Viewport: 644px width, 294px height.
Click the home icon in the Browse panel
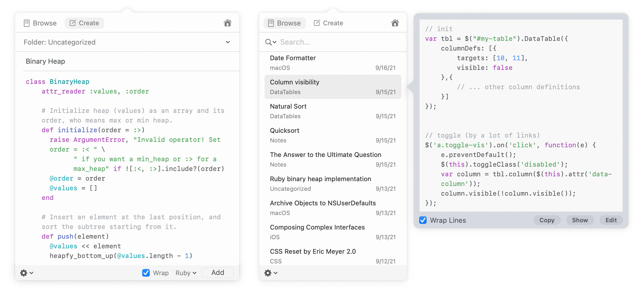pyautogui.click(x=395, y=23)
